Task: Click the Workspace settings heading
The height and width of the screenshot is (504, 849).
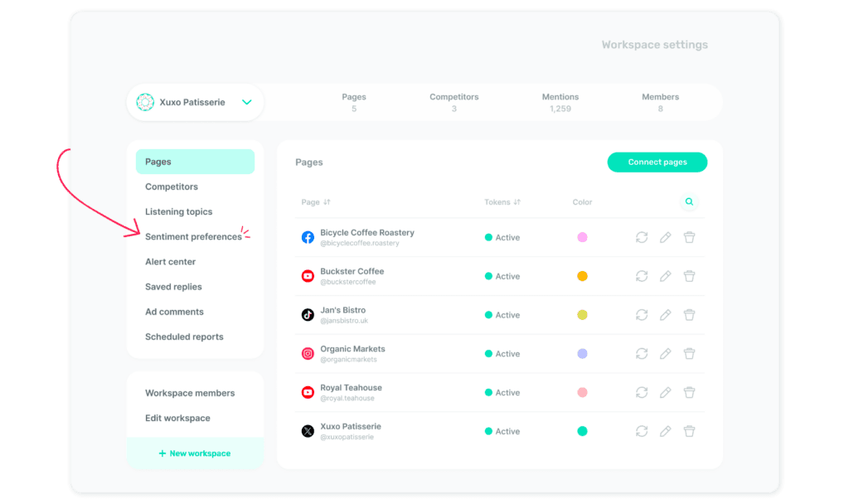Action: (655, 45)
